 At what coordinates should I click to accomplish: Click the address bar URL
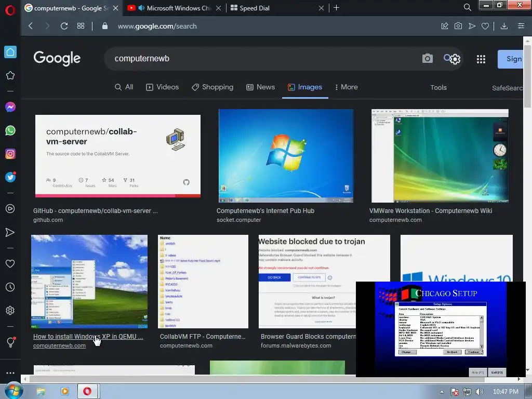coord(157,26)
